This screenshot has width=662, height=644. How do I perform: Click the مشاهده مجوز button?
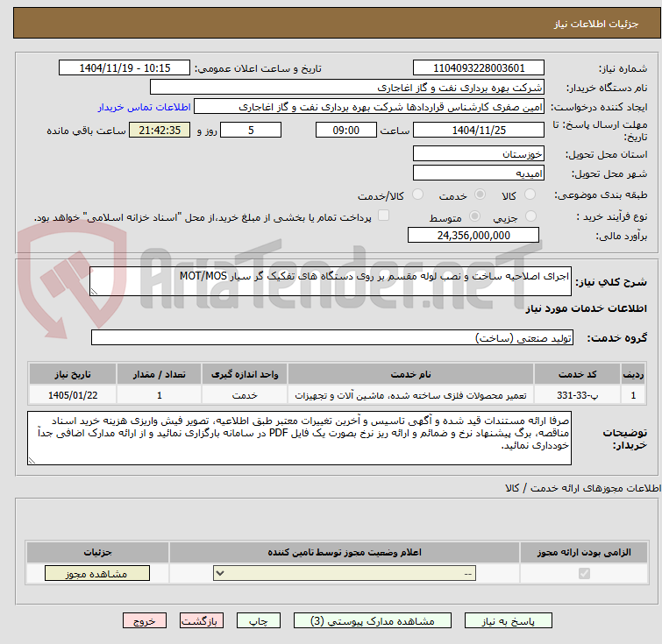97,574
